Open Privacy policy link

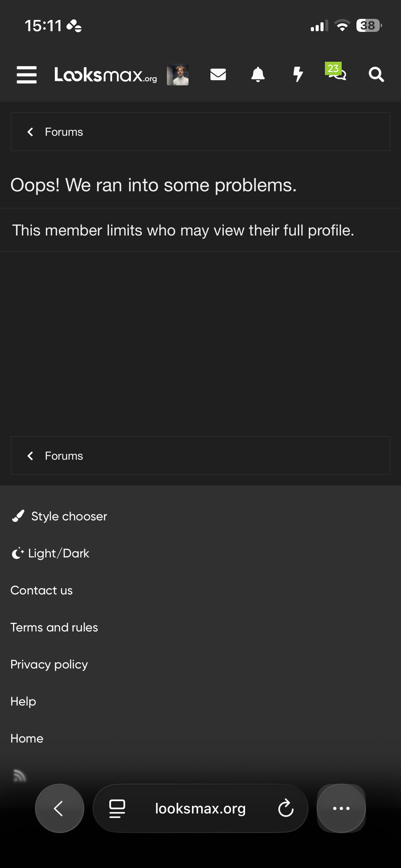tap(49, 664)
